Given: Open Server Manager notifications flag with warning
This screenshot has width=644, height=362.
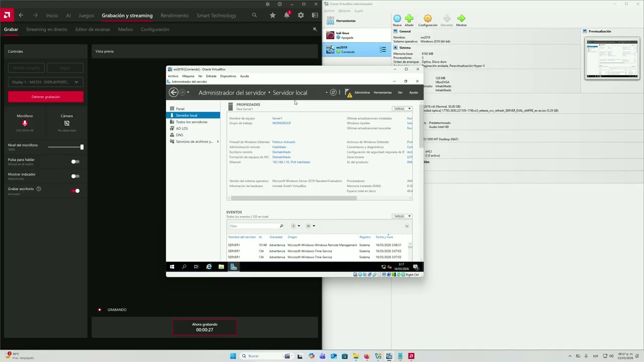Looking at the screenshot, I should (x=348, y=93).
